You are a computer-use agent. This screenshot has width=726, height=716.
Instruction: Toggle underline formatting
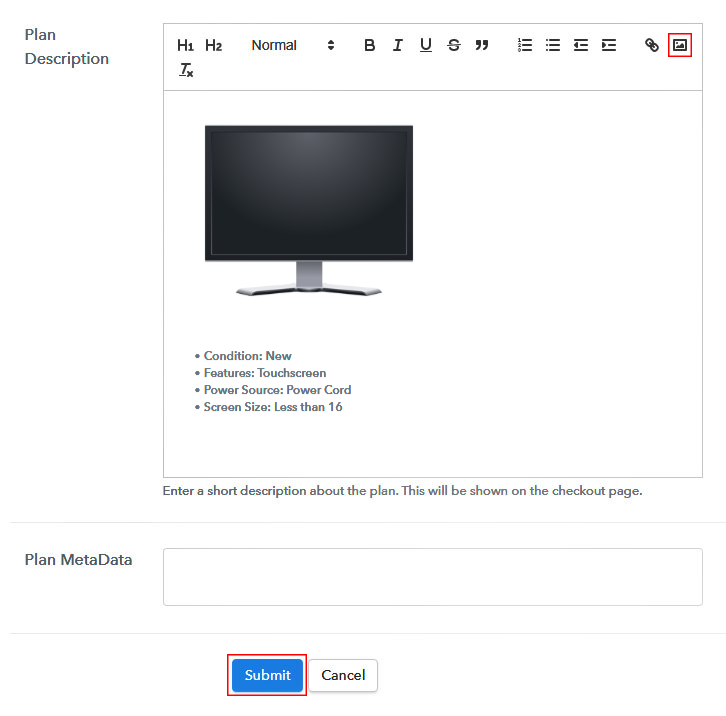click(x=426, y=45)
